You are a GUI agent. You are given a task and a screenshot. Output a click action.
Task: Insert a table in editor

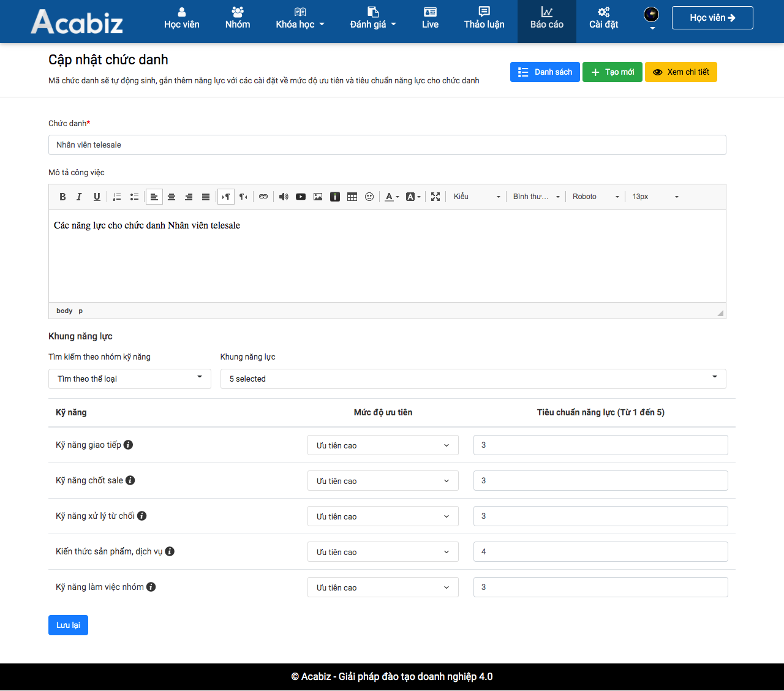click(352, 197)
